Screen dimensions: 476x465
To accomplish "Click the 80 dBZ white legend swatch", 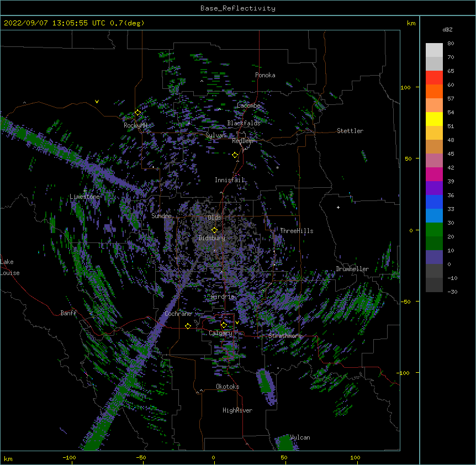I will pos(434,50).
